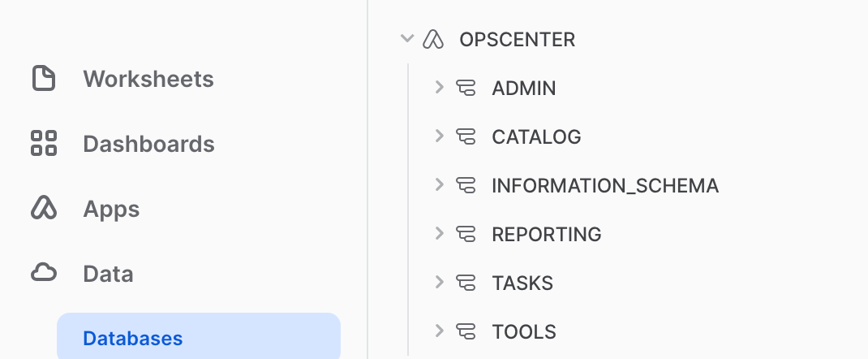The width and height of the screenshot is (868, 359).
Task: Click the TASKS schema icon
Action: coord(466,283)
